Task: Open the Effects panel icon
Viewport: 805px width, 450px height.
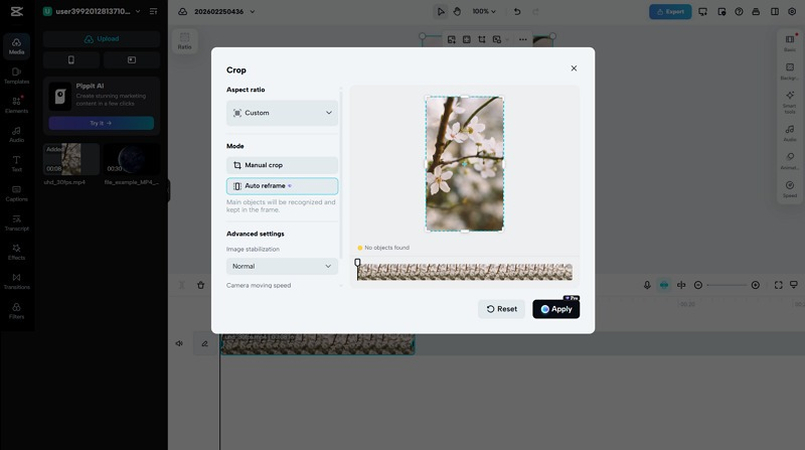Action: click(16, 252)
